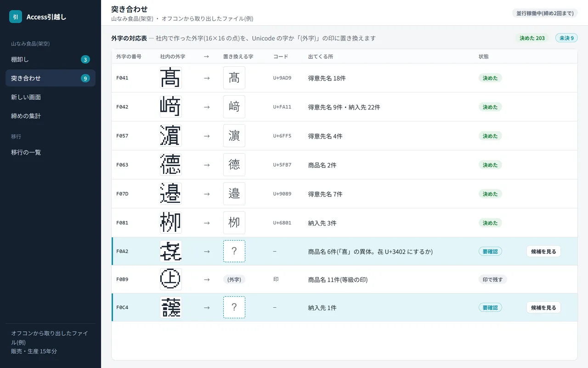Click code U+FA11 in the table
This screenshot has height=368, width=588.
click(282, 107)
